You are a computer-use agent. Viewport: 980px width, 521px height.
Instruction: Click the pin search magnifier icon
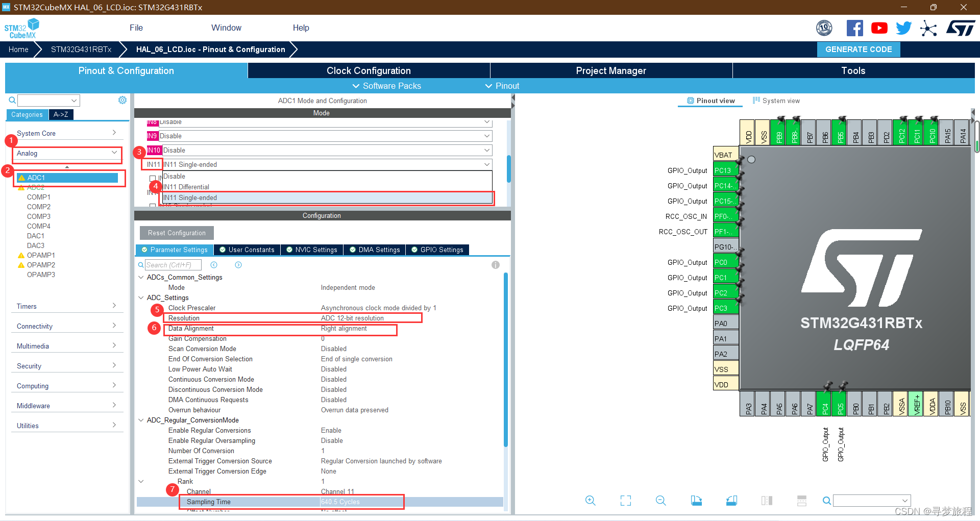coord(826,501)
